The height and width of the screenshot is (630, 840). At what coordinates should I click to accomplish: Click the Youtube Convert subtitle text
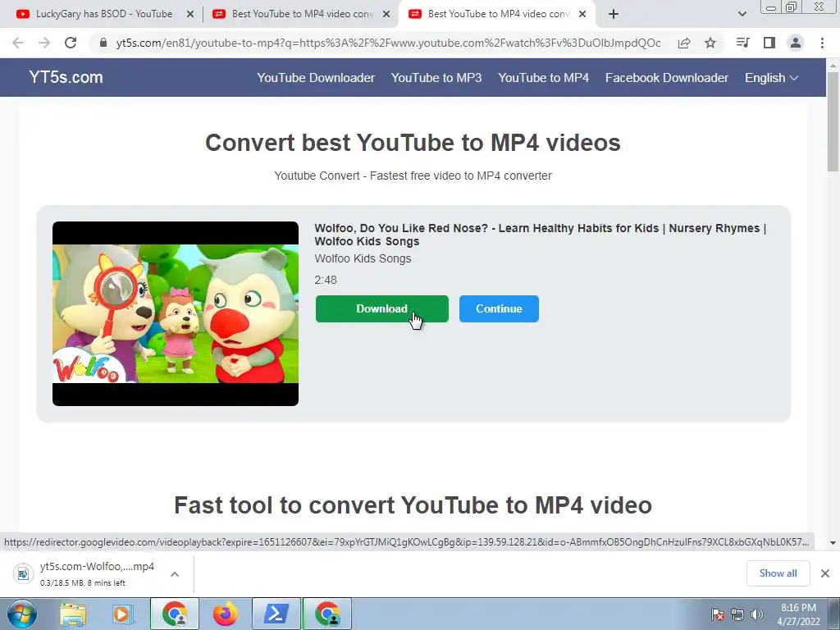[413, 176]
